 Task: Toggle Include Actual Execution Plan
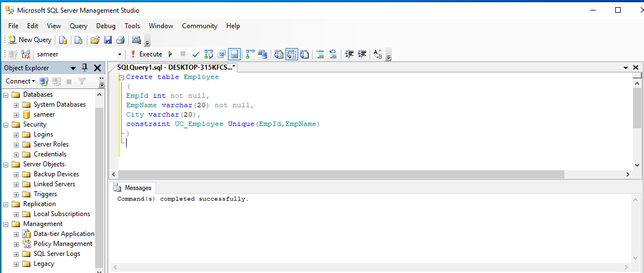pyautogui.click(x=250, y=54)
